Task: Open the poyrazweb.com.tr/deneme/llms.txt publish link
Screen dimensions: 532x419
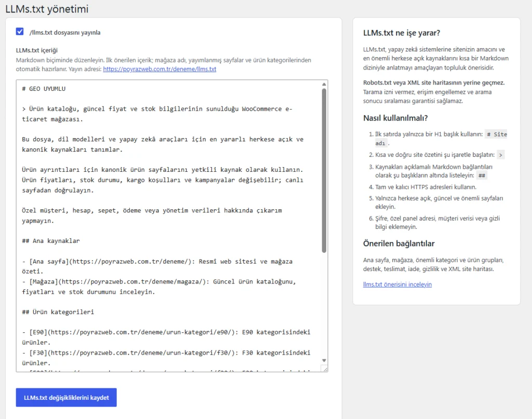Action: click(159, 69)
